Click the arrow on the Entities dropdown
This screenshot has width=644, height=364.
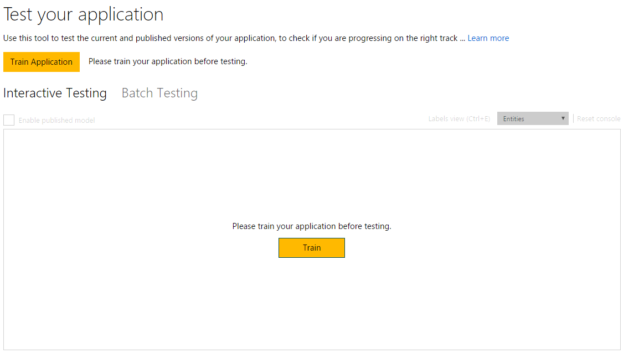coord(563,118)
